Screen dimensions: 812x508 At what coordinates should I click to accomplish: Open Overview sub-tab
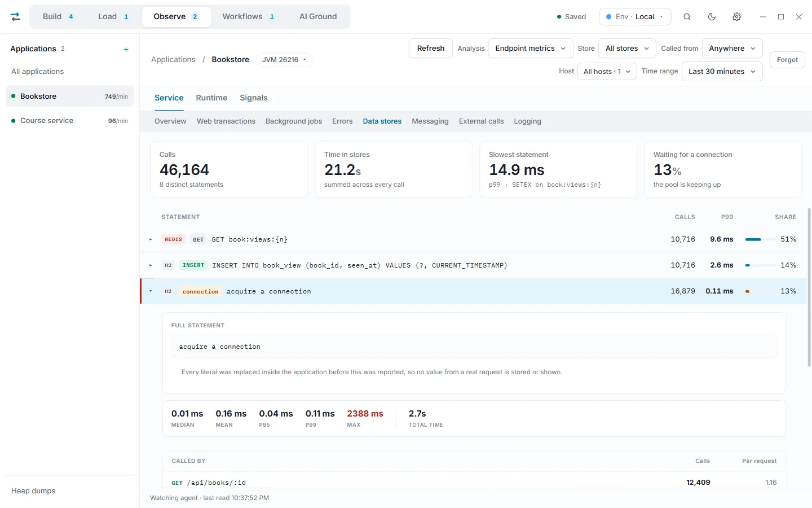170,121
